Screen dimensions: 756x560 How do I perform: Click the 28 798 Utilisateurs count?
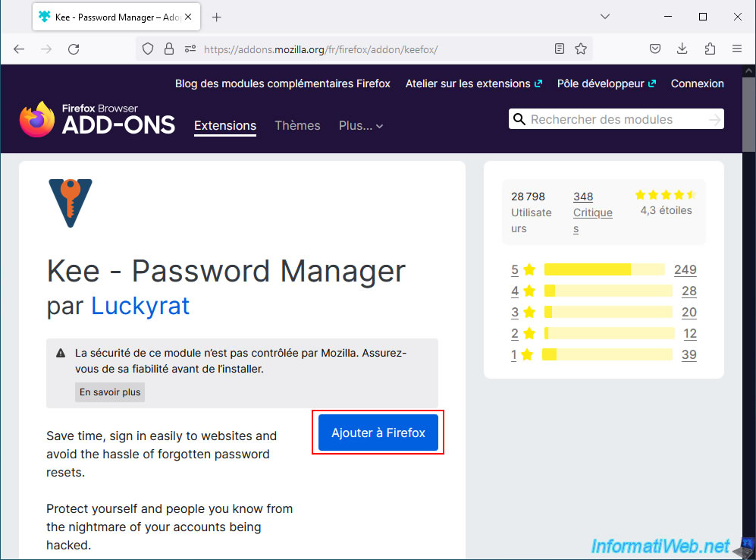tap(532, 212)
